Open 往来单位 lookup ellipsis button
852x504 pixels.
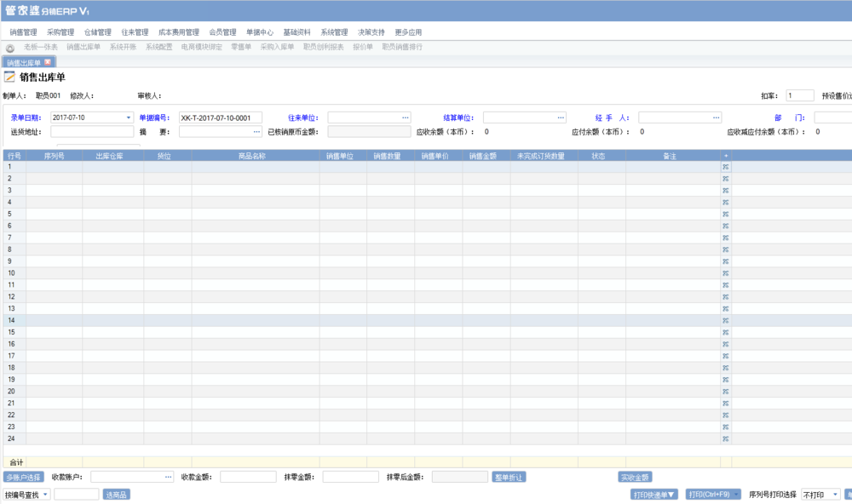(x=406, y=117)
